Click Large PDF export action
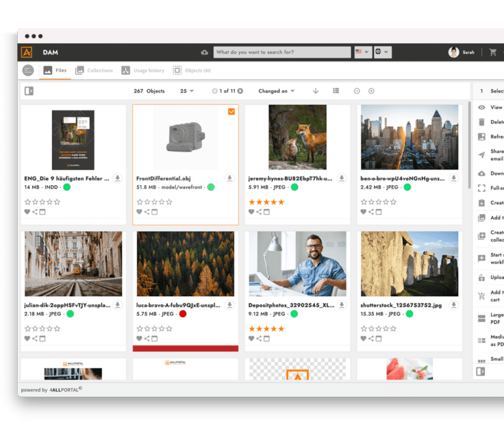 click(491, 318)
